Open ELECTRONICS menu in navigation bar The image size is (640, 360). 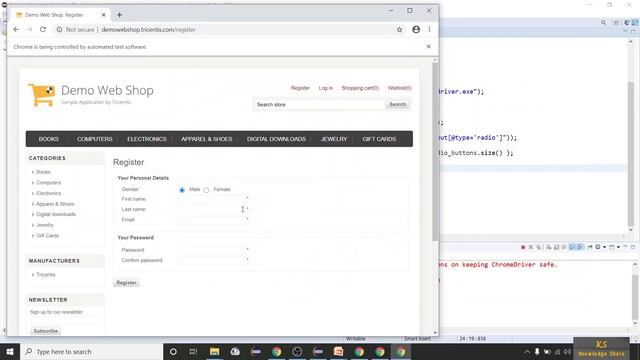(x=147, y=139)
